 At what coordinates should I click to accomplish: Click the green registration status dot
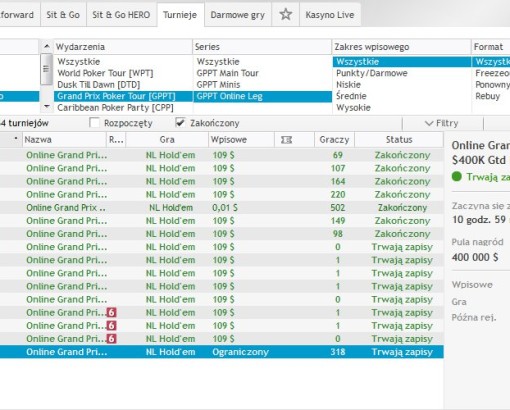(456, 176)
